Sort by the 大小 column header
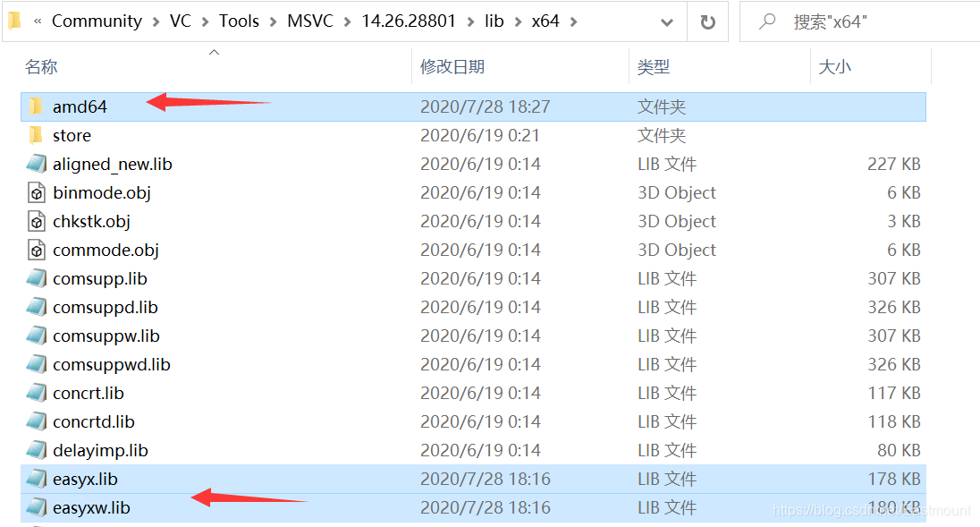Viewport: 980px width, 527px height. point(835,67)
